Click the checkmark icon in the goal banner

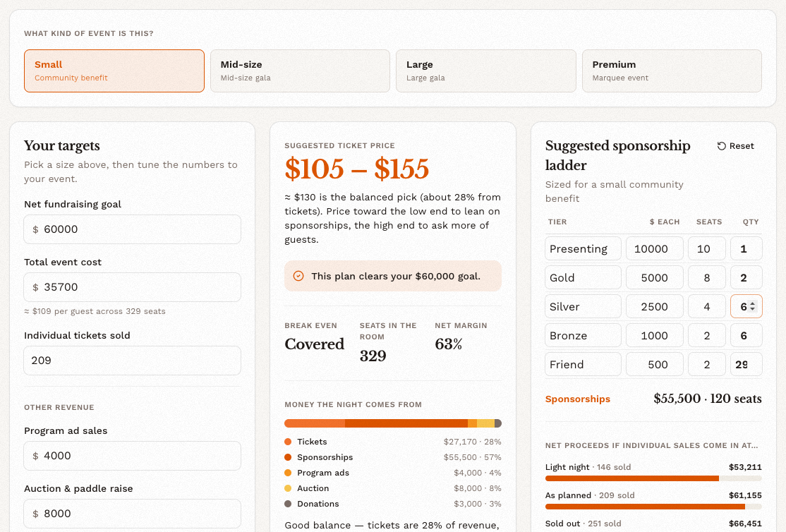[298, 276]
